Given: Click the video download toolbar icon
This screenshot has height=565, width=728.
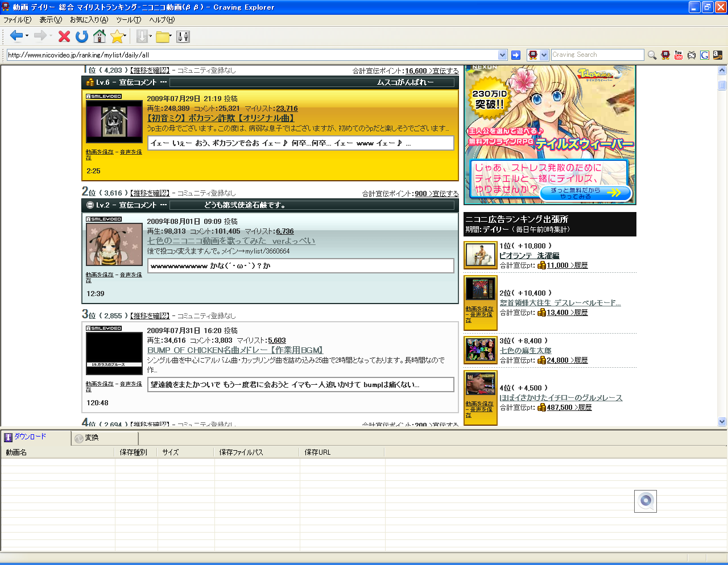Looking at the screenshot, I should click(x=142, y=36).
